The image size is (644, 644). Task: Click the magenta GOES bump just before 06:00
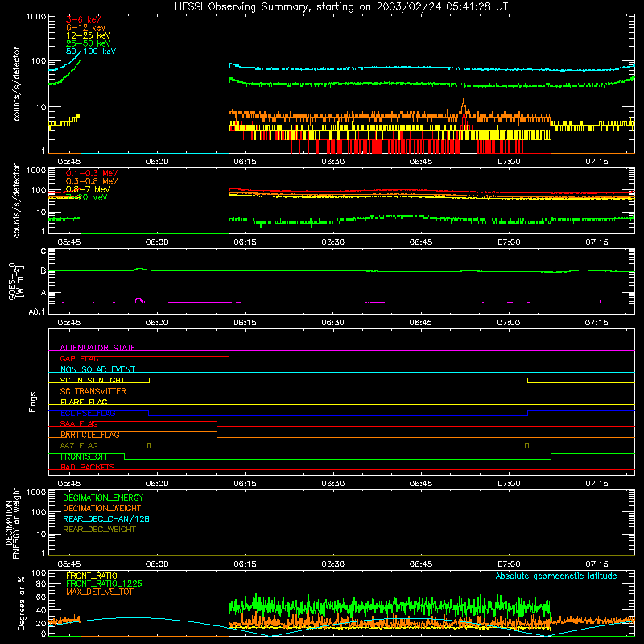(139, 299)
